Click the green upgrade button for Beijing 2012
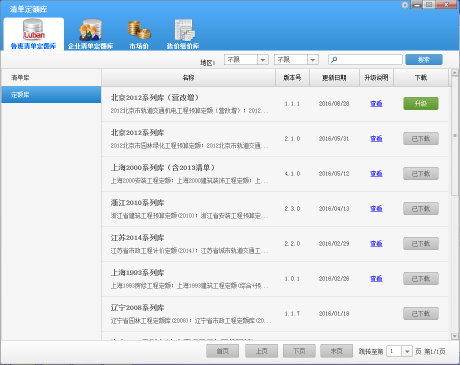This screenshot has width=460, height=365. 421,104
